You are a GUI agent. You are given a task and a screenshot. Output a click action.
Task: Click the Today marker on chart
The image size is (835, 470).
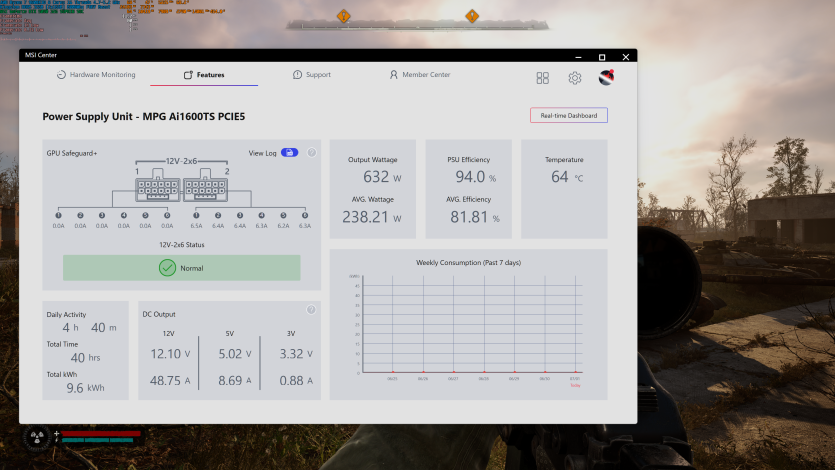coord(575,385)
